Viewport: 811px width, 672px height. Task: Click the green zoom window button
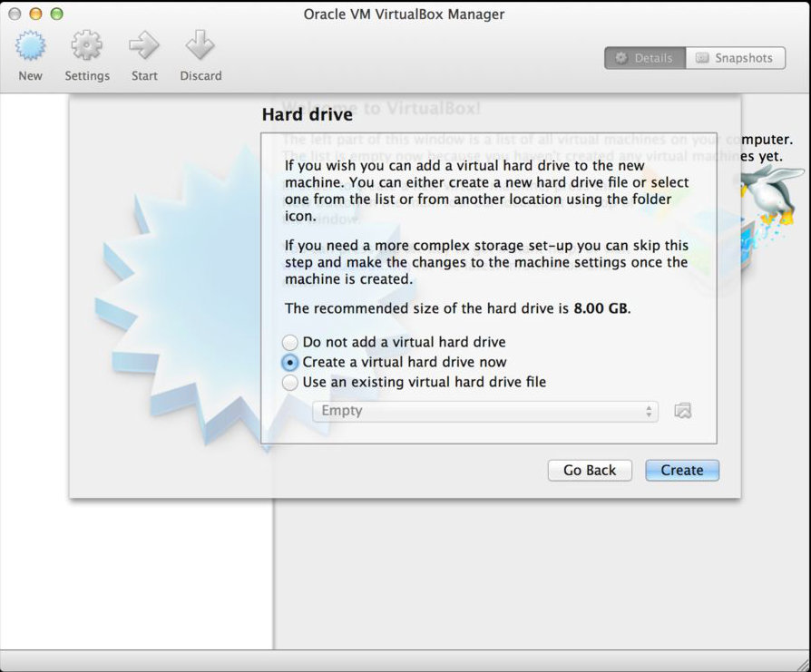click(x=57, y=14)
